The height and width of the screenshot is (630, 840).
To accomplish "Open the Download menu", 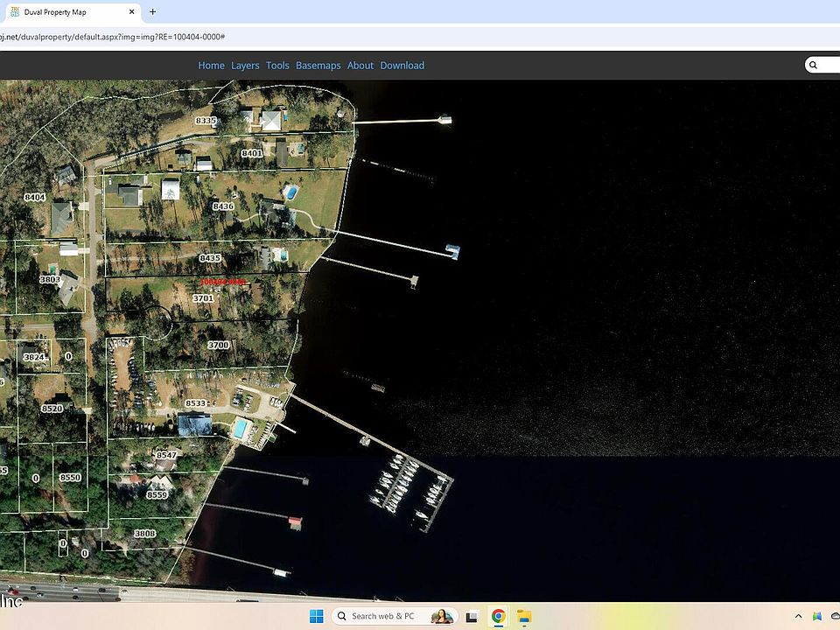I will [x=402, y=66].
